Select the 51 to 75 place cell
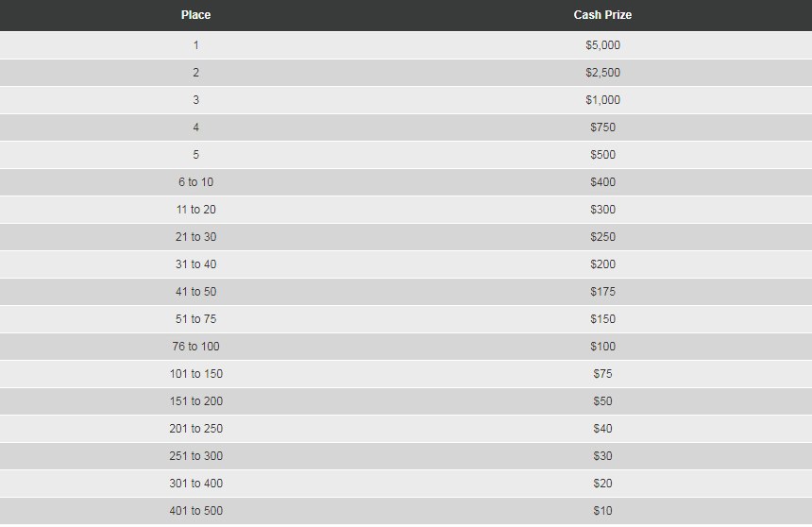 195,318
